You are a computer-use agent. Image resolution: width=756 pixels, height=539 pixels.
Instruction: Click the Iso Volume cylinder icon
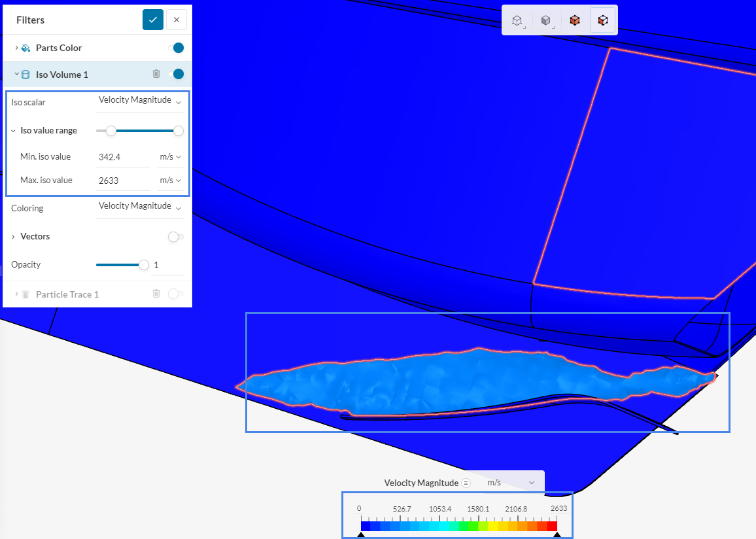(24, 74)
